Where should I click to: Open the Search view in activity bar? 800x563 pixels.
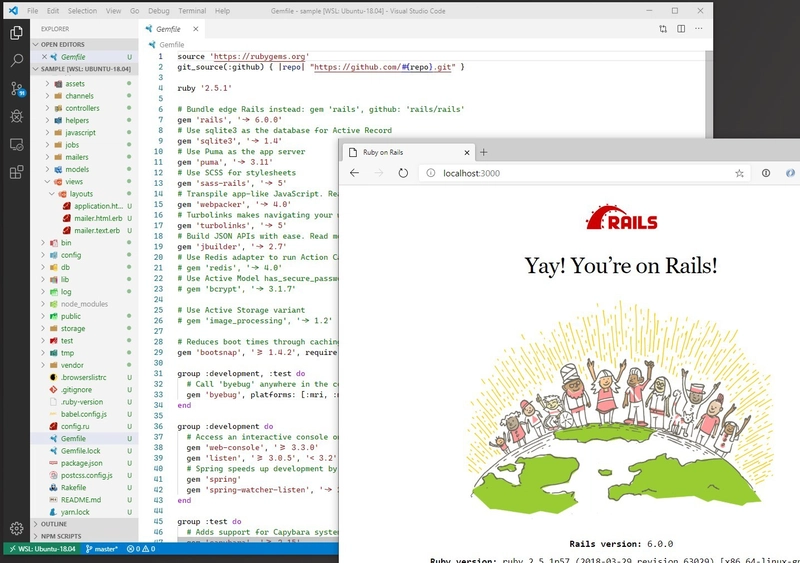pyautogui.click(x=16, y=61)
